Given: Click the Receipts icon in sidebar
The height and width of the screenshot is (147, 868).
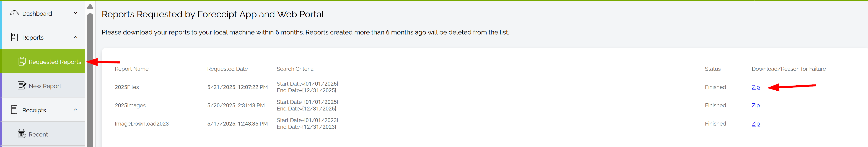Looking at the screenshot, I should coord(14,110).
